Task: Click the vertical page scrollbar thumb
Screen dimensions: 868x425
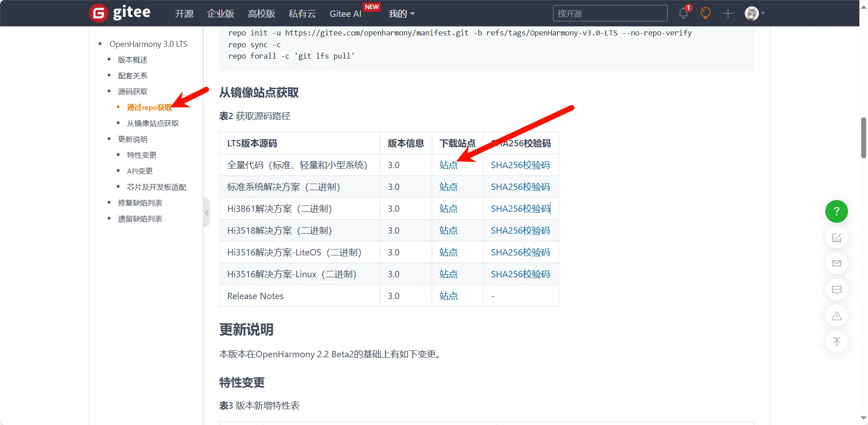Action: point(863,138)
